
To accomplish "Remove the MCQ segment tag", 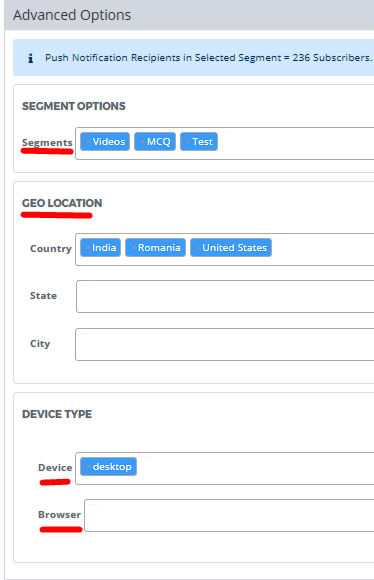I will [x=142, y=142].
